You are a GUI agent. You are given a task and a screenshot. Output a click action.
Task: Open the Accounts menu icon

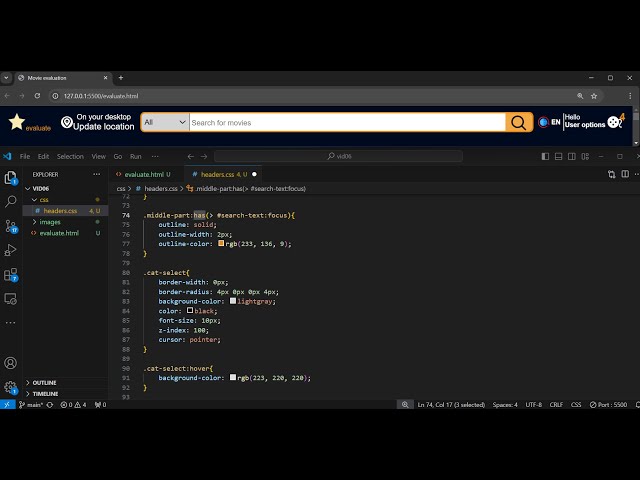click(x=10, y=363)
